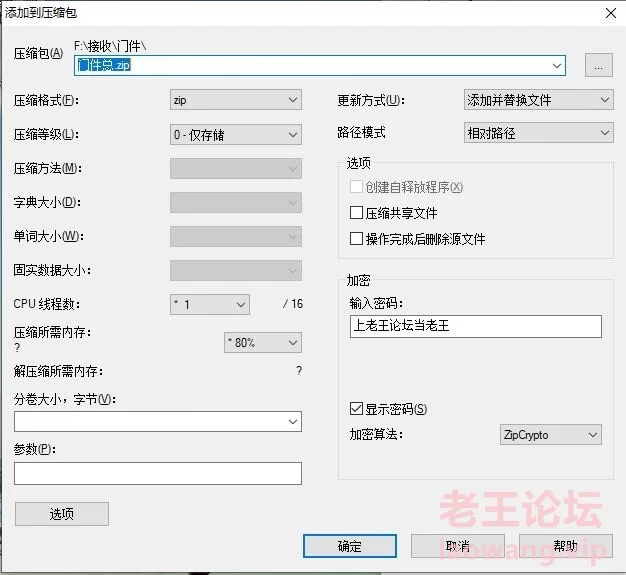The width and height of the screenshot is (626, 575).
Task: Click the path text F:\接收\门件\
Action: point(110,46)
